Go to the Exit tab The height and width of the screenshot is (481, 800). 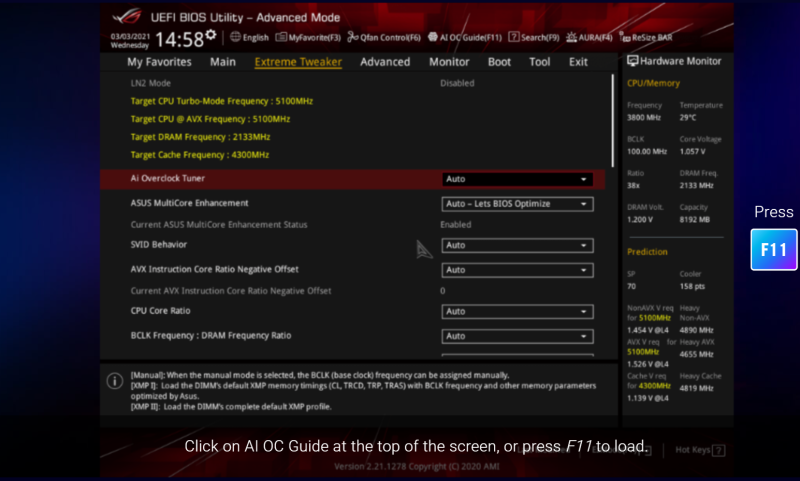click(578, 62)
